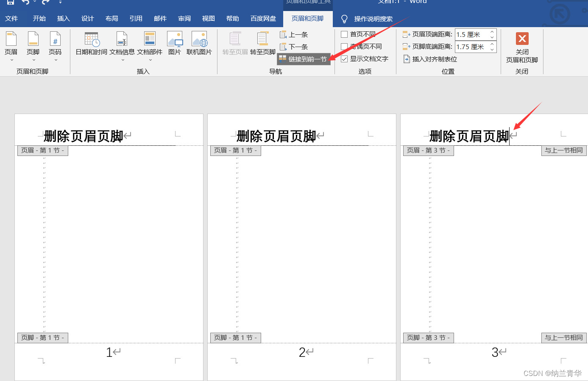Open the 页眉 header icon
The image size is (588, 381).
click(11, 39)
